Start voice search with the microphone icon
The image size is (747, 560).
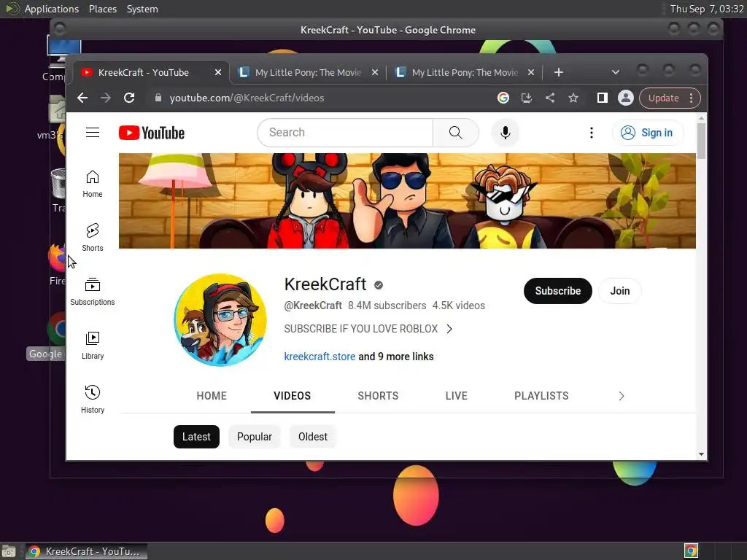(x=505, y=133)
